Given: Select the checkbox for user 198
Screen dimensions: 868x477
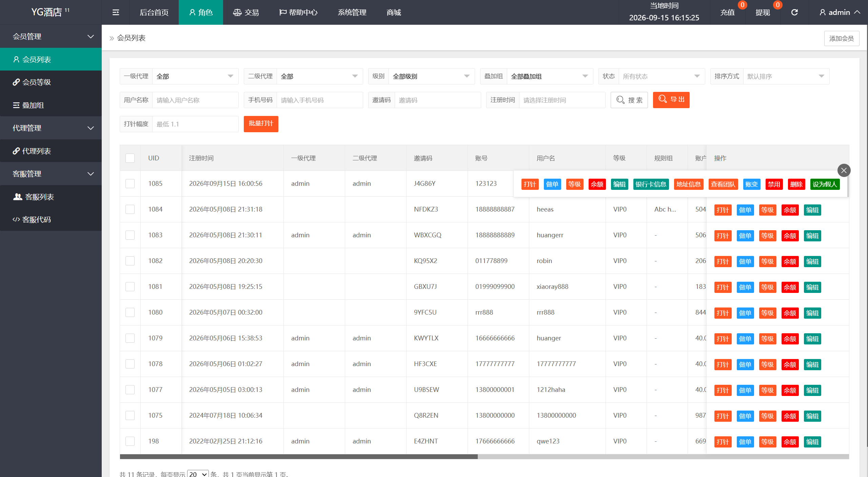Looking at the screenshot, I should [130, 441].
